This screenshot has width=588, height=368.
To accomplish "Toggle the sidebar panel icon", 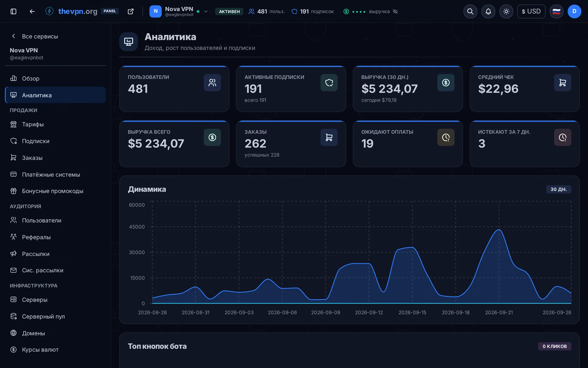I will pos(13,11).
